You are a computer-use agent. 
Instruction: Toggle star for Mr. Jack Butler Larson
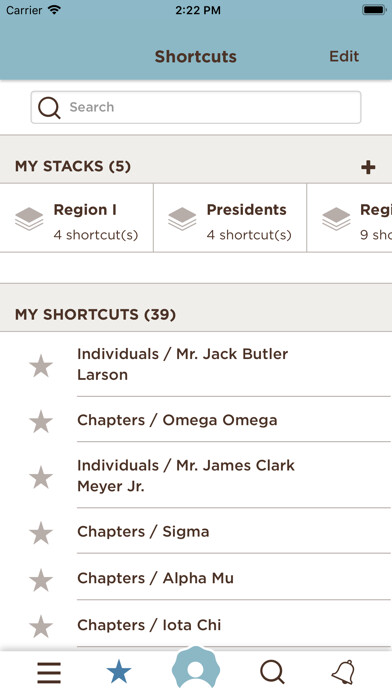(41, 366)
